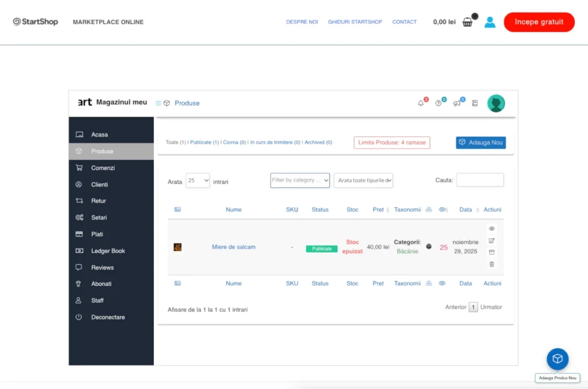
Task: Click the Incepe gratuit button
Action: 539,22
